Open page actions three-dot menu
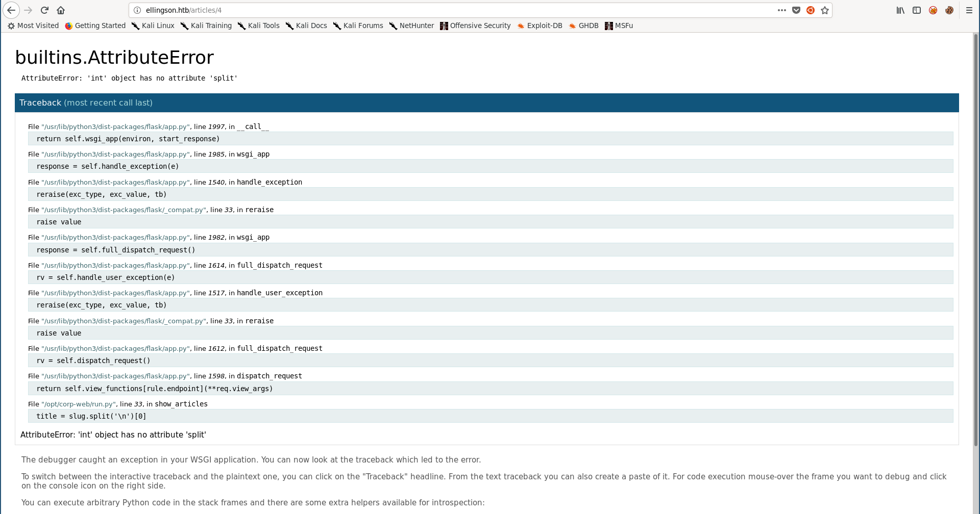Image resolution: width=980 pixels, height=514 pixels. 782,10
